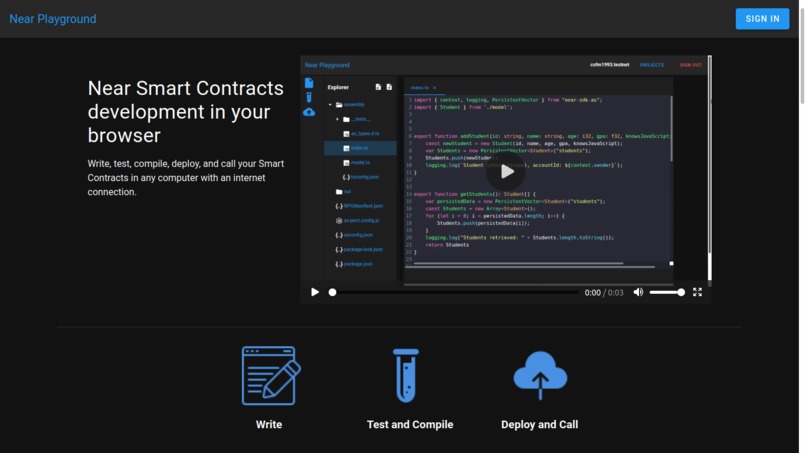Viewport: 806px width, 453px height.
Task: Click the test tube icon in the video preview sidebar
Action: point(309,98)
